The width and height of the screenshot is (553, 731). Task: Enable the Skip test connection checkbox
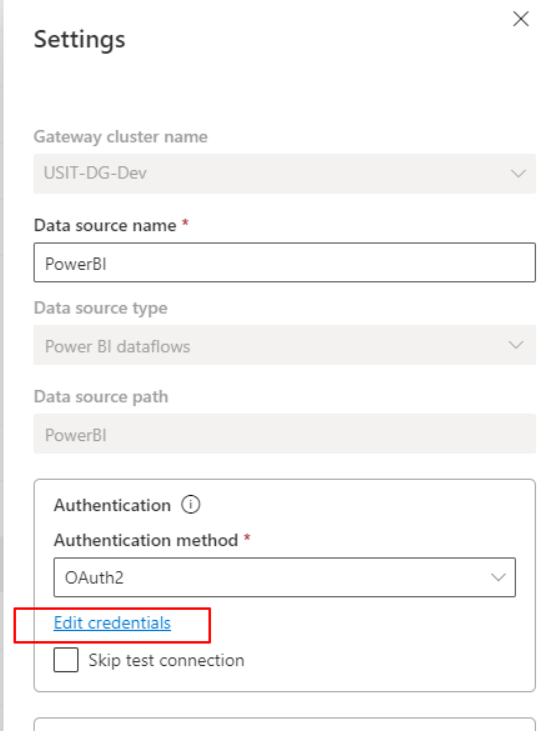66,660
